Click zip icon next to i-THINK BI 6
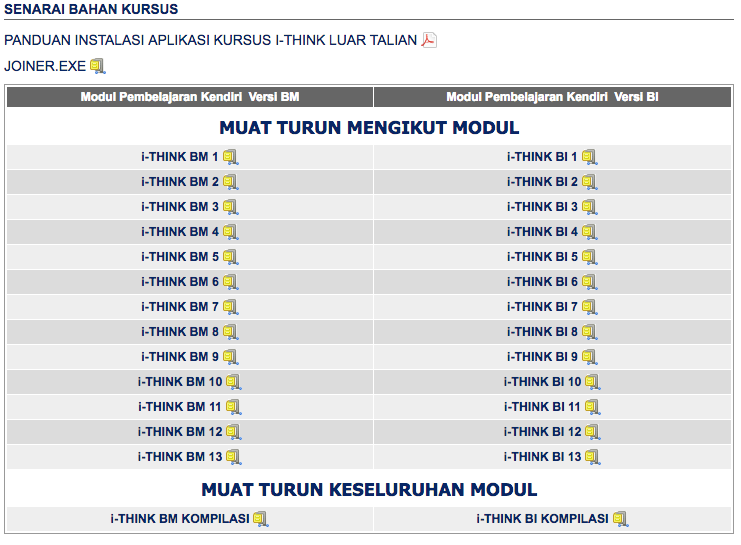This screenshot has width=741, height=545. click(x=590, y=282)
